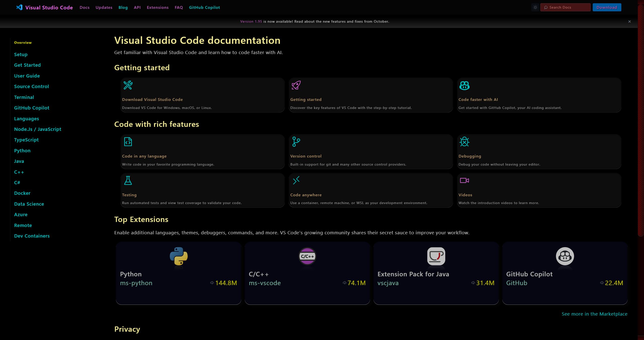Image resolution: width=644 pixels, height=340 pixels.
Task: Open the Blog menu item
Action: (123, 8)
